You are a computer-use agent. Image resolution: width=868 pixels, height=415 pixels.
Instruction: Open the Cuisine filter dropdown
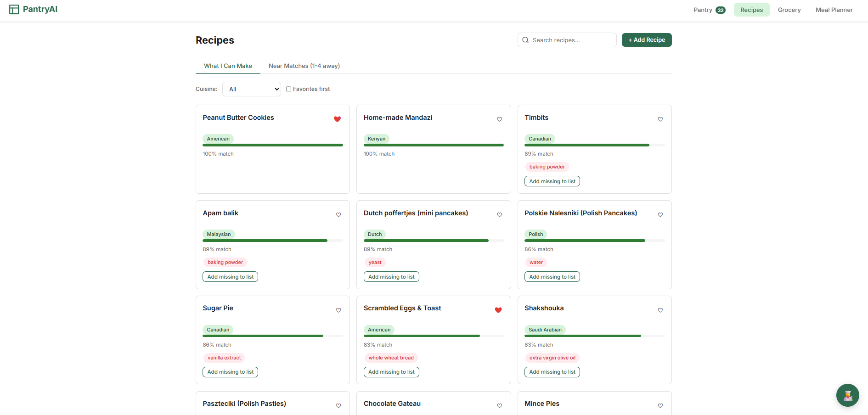pyautogui.click(x=251, y=89)
